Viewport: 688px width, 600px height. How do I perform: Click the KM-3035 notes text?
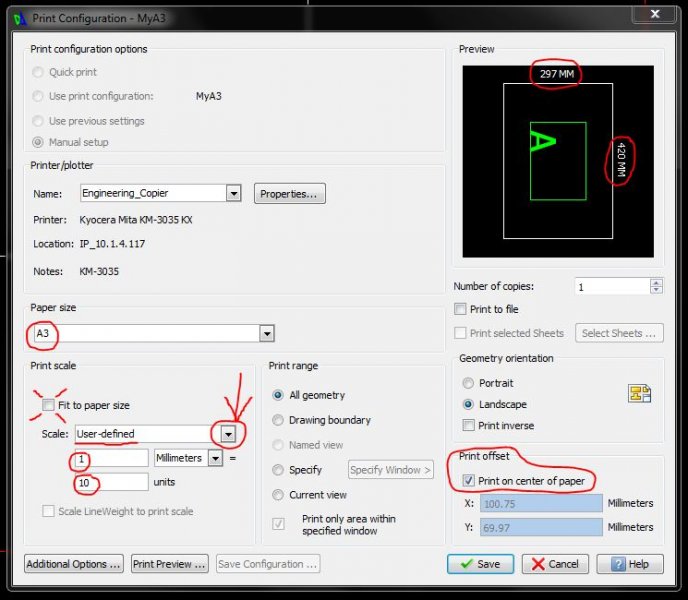[x=99, y=271]
